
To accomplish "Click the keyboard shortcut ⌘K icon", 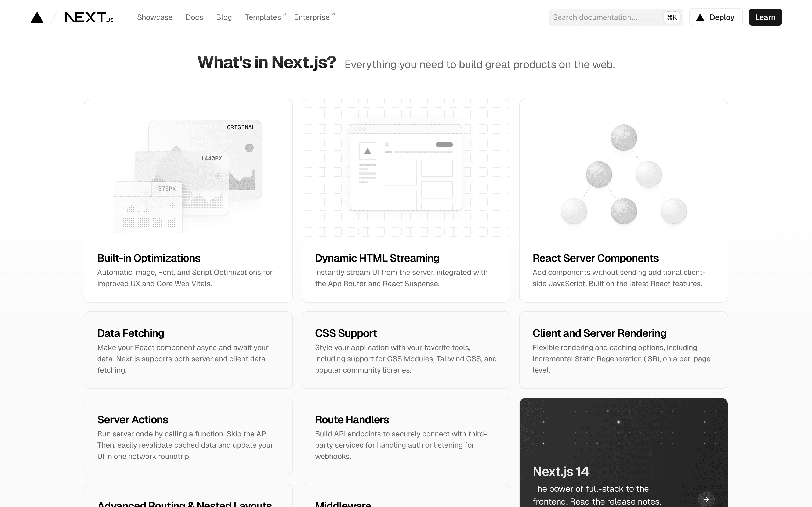I will 672,17.
